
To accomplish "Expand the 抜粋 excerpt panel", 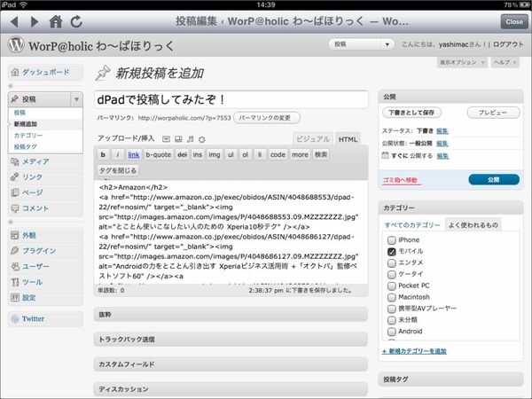I will (231, 315).
